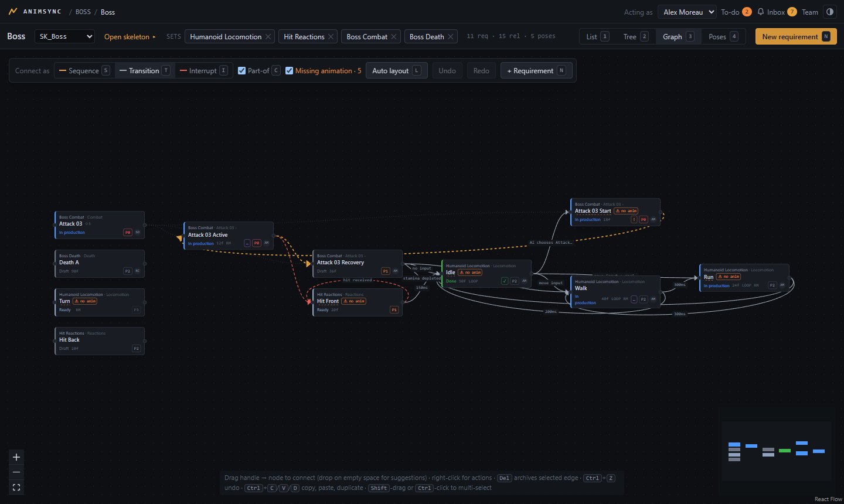Viewport: 844px width, 504px height.
Task: Zoom out on the graph canvas
Action: point(16,472)
